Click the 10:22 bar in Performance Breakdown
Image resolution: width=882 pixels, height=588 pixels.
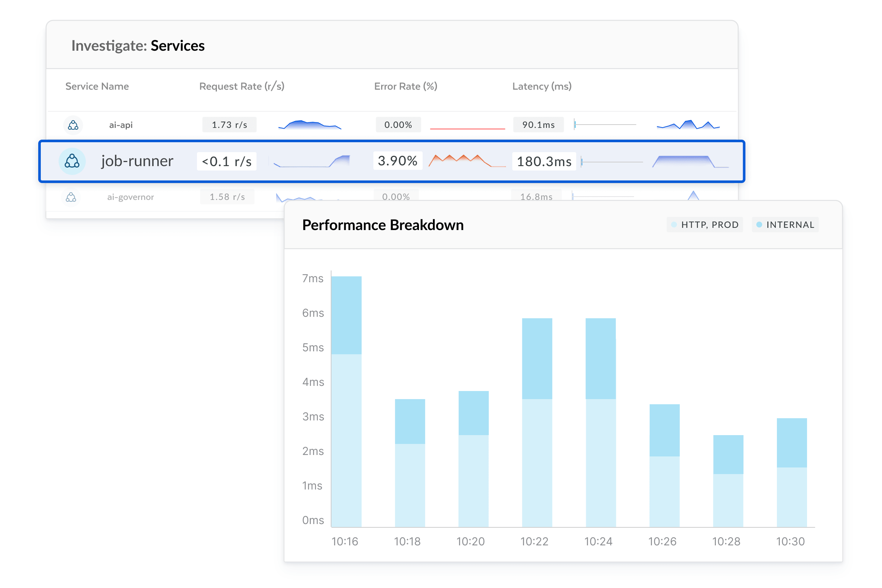pyautogui.click(x=537, y=423)
